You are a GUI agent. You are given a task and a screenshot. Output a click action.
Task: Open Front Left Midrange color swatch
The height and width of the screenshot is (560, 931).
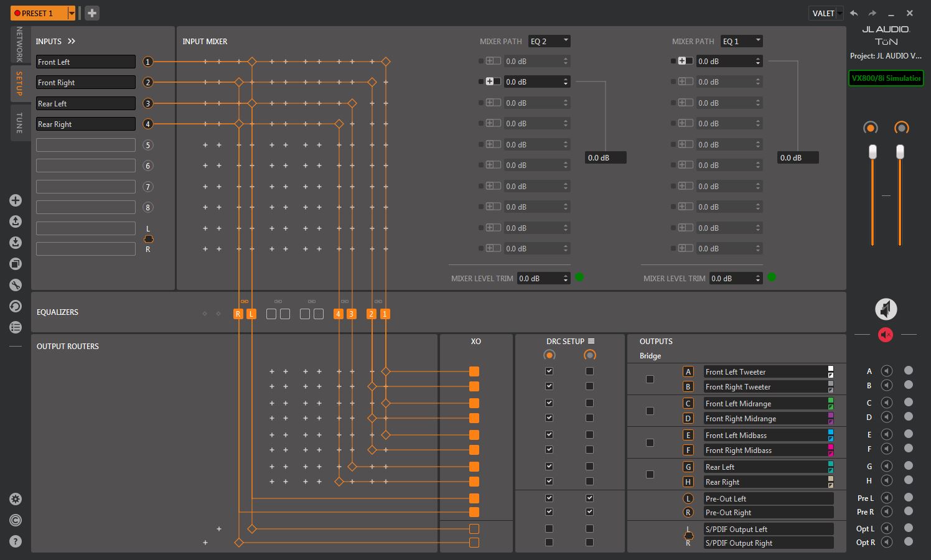pos(830,403)
